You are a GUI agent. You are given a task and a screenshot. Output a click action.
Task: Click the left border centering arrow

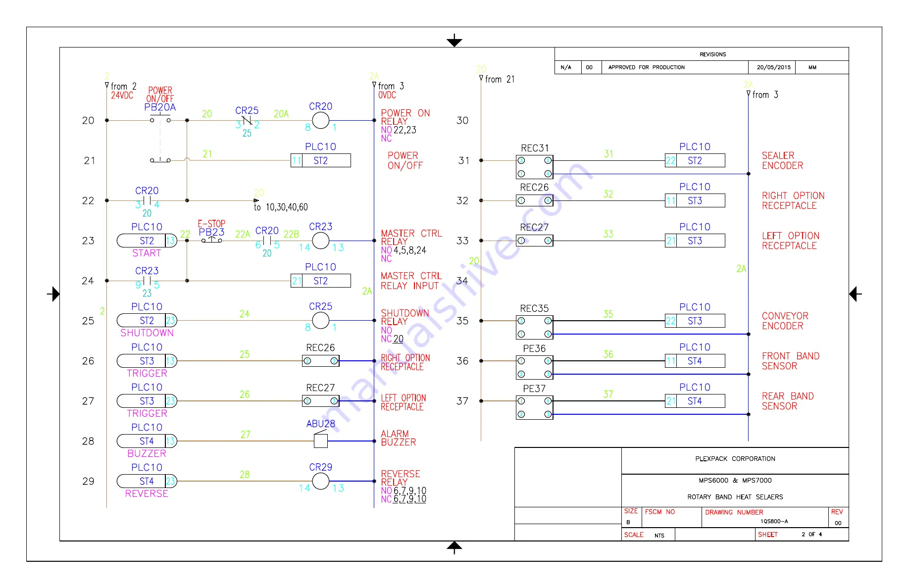click(53, 294)
